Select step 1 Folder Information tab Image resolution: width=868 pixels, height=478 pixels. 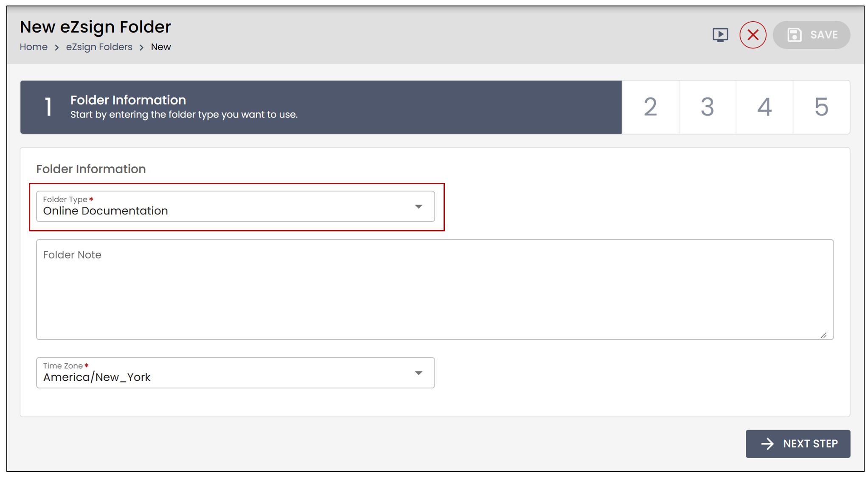pyautogui.click(x=321, y=107)
